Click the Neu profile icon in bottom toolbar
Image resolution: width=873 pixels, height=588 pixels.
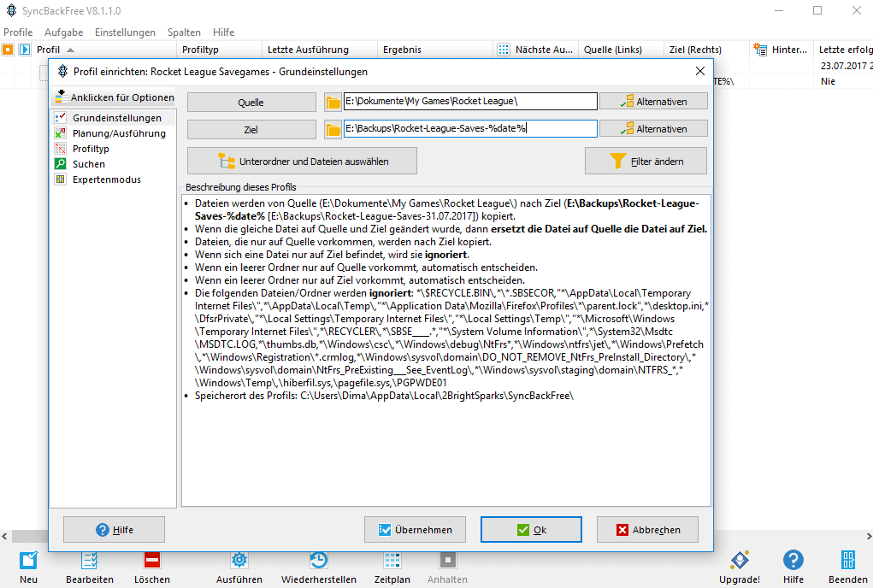[28, 560]
